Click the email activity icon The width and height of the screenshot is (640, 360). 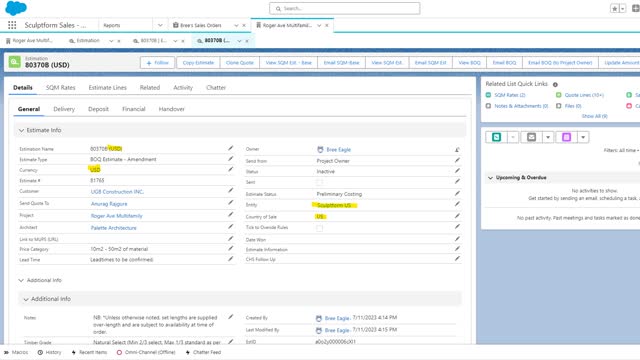click(531, 137)
